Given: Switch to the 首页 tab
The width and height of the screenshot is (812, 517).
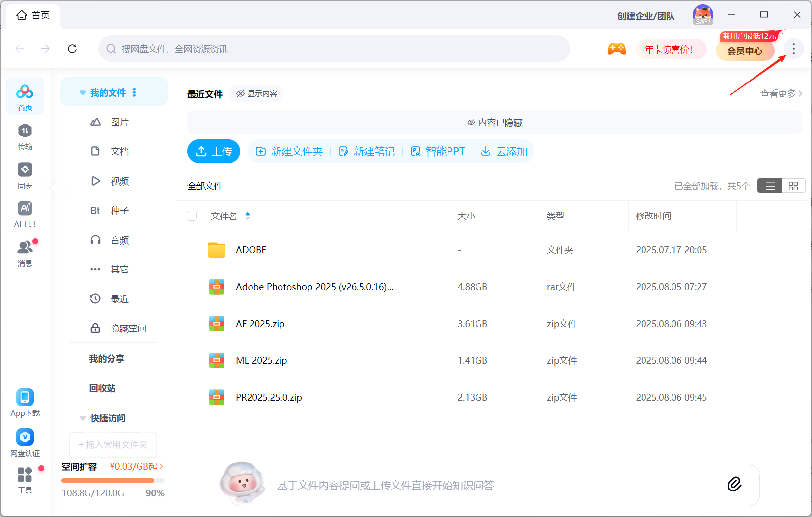Looking at the screenshot, I should pos(33,15).
